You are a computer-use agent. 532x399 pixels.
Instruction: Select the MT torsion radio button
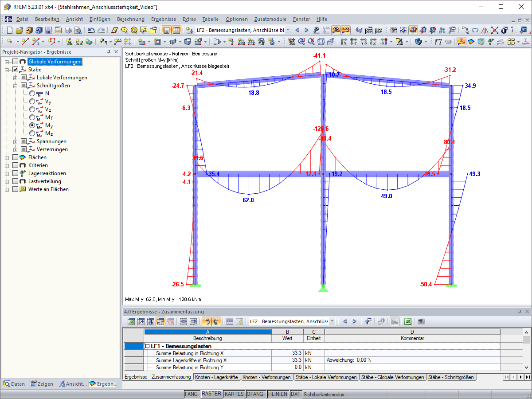(32, 117)
